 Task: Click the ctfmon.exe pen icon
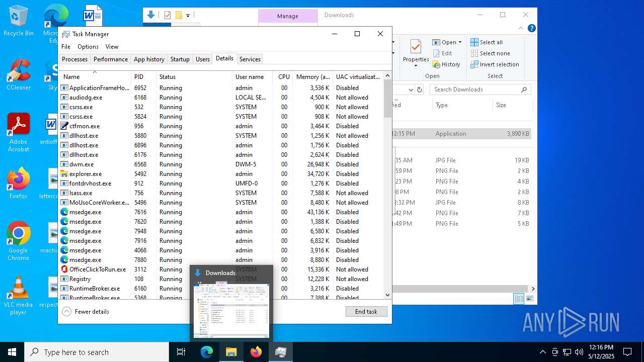pos(64,126)
